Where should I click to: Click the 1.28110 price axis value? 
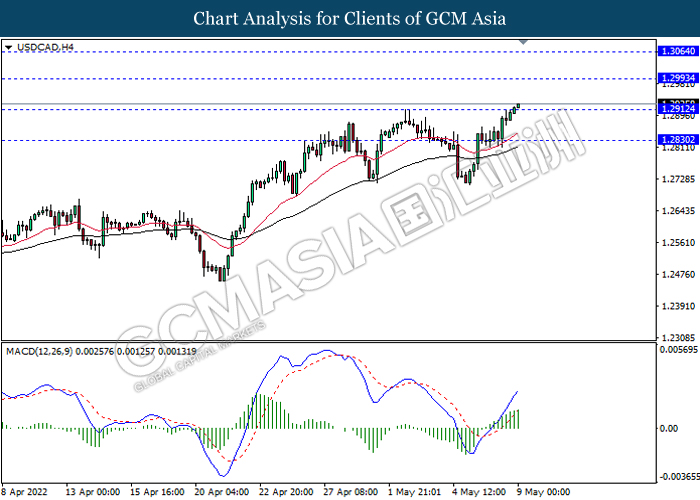[678, 148]
